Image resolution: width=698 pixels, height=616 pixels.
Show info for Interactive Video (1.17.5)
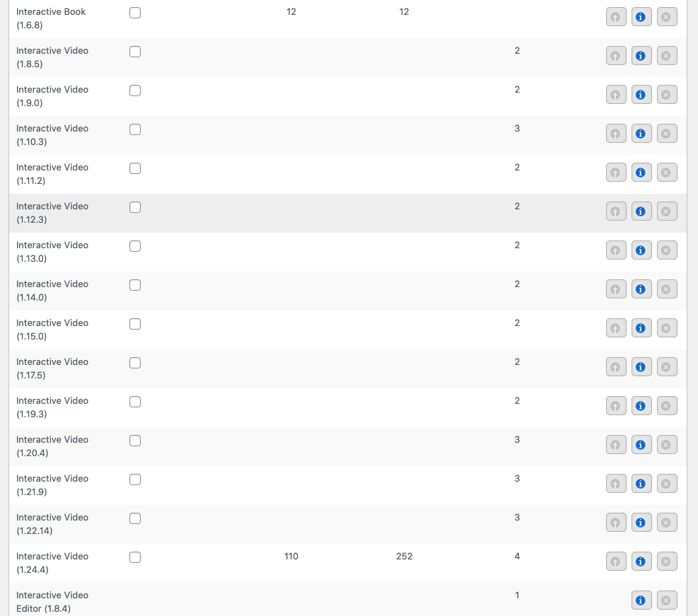coord(641,367)
